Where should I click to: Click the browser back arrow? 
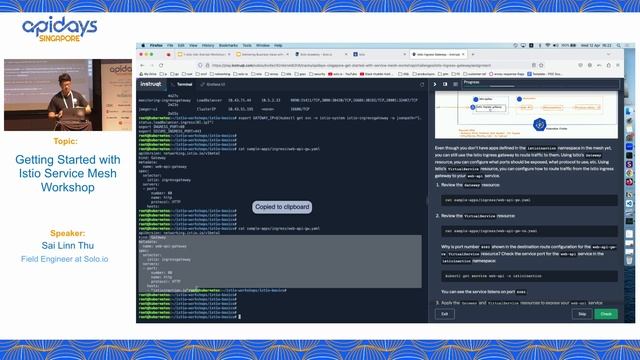(142, 65)
